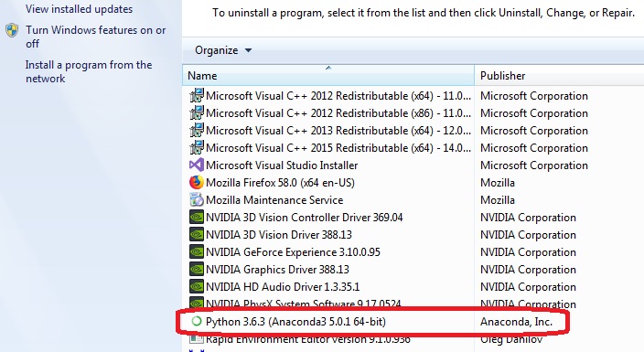Open the Organize dropdown menu
This screenshot has width=644, height=352.
pos(223,50)
